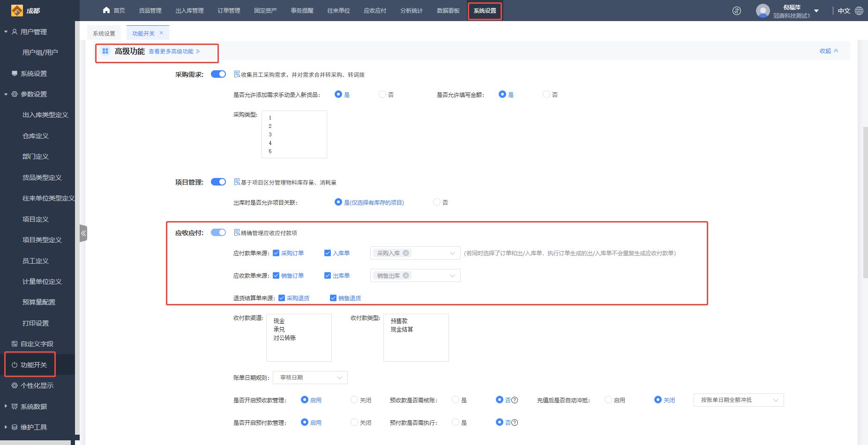
Task: Click the 查看更多高级功能 link
Action: click(x=174, y=52)
